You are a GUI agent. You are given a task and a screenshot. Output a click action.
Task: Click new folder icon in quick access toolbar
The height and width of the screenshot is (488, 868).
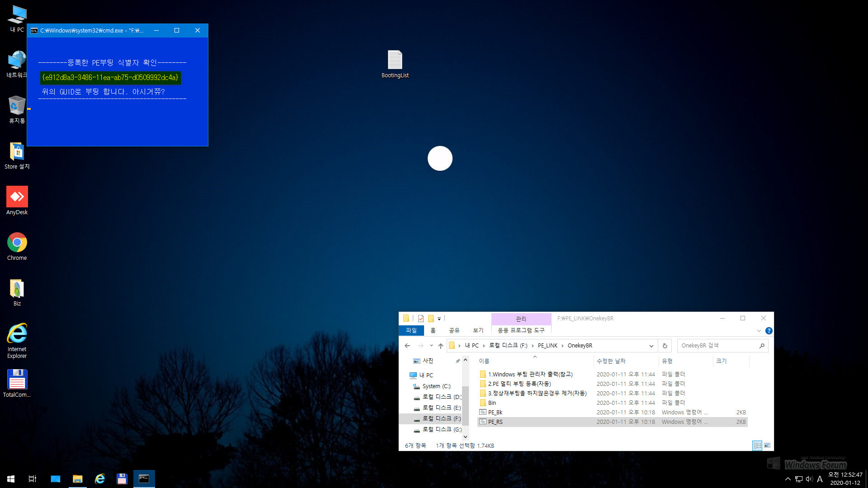click(431, 318)
